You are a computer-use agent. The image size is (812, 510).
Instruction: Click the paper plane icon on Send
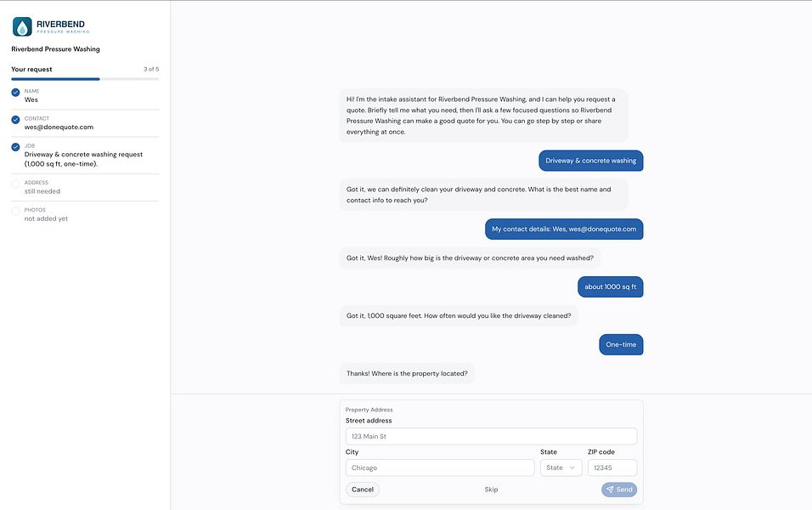pos(610,490)
